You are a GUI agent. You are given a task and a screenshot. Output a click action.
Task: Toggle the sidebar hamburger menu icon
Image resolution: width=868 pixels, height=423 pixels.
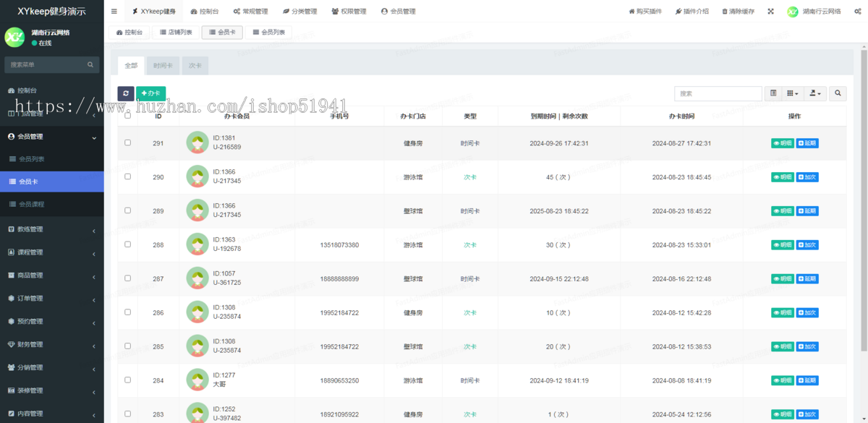[114, 12]
